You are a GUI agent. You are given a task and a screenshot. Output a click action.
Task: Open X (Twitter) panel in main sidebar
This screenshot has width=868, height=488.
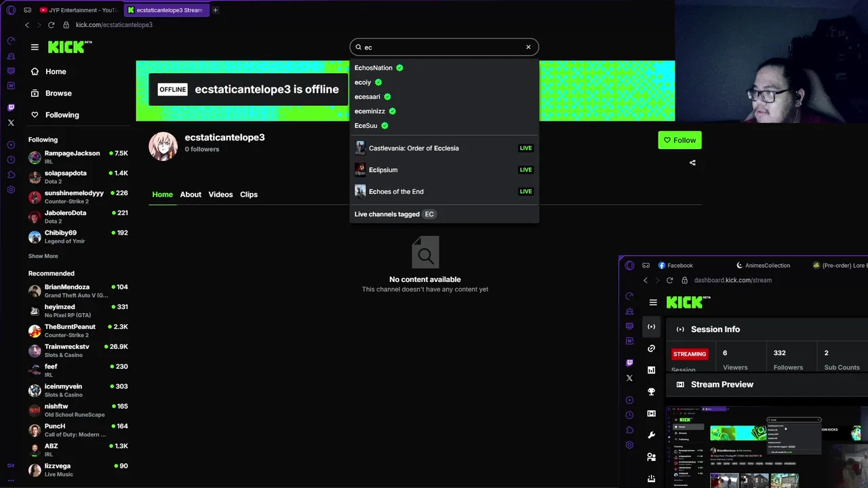(11, 123)
